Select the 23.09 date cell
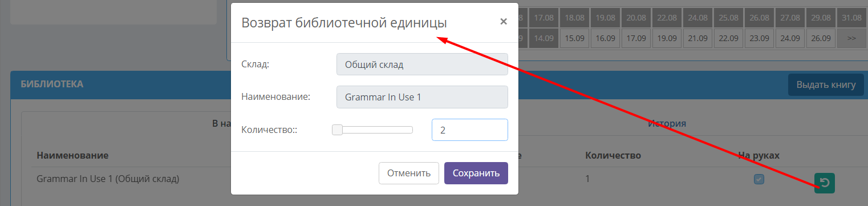Screen dimensions: 868x206 (760, 38)
